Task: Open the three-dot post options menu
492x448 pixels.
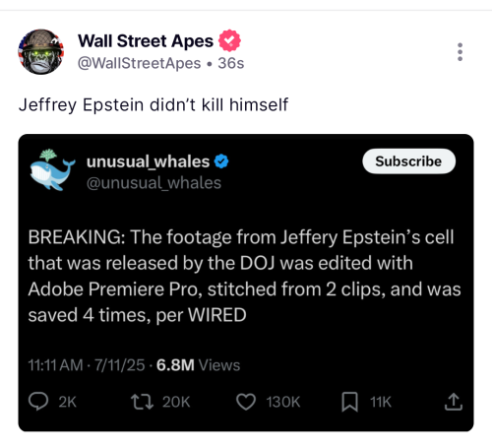Action: point(460,52)
